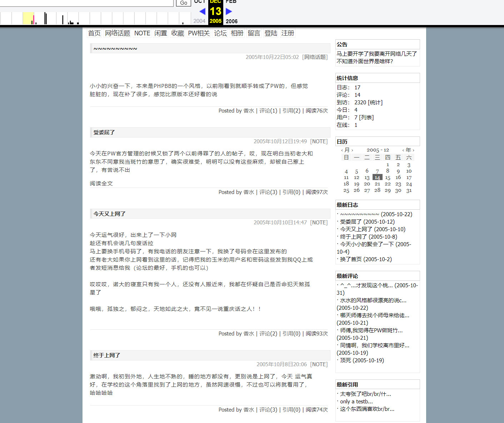
Task: Select day 31 in calendar
Action: coord(409,190)
